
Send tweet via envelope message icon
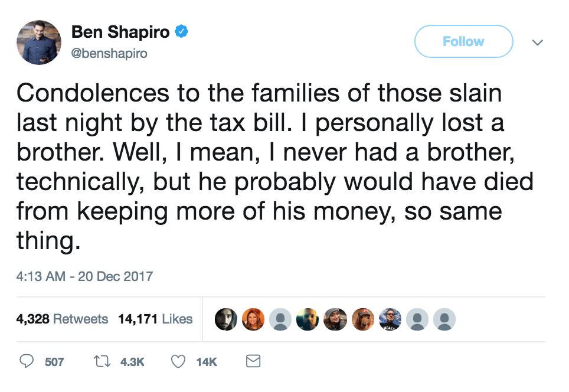click(x=253, y=361)
